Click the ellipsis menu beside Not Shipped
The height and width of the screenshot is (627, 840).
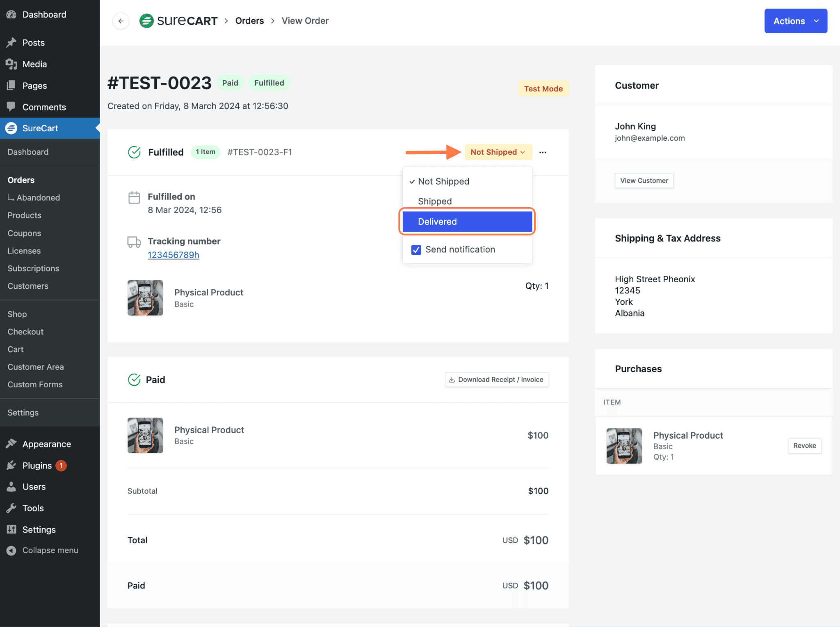point(543,152)
